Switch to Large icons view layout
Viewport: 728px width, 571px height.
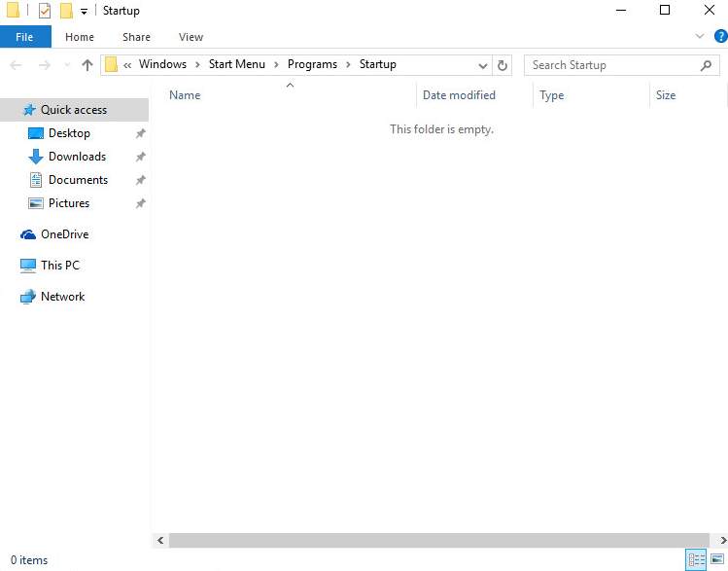point(717,559)
